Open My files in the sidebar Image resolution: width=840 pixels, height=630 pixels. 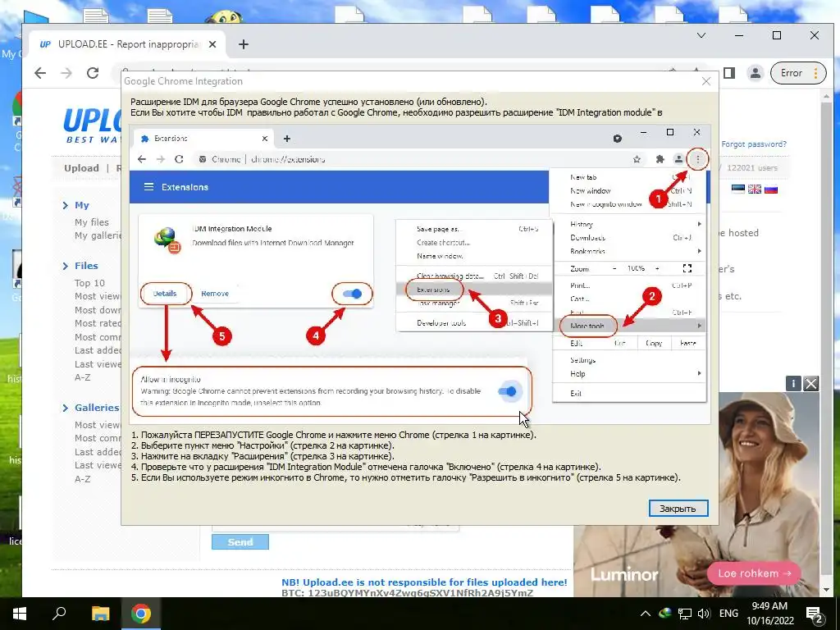point(92,222)
